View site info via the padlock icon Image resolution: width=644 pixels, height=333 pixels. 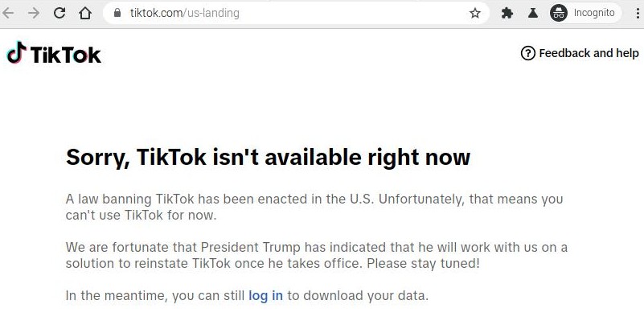117,13
